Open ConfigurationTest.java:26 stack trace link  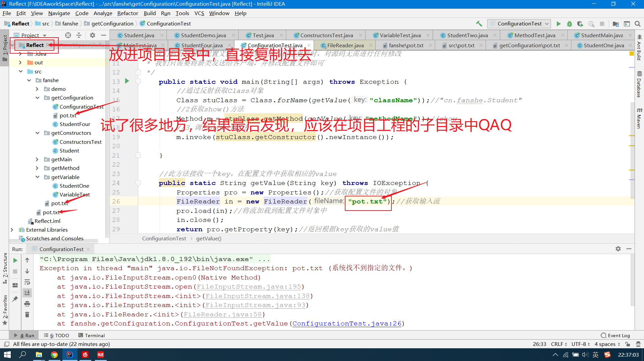tap(347, 323)
